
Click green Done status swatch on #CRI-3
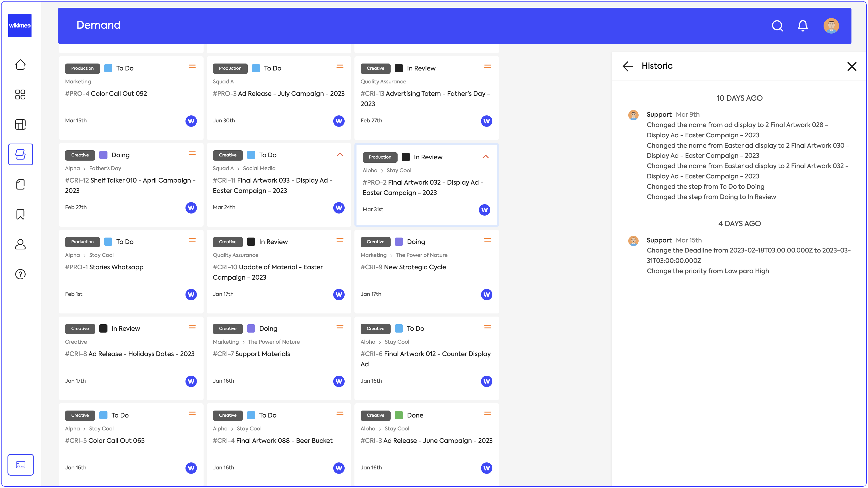point(399,415)
